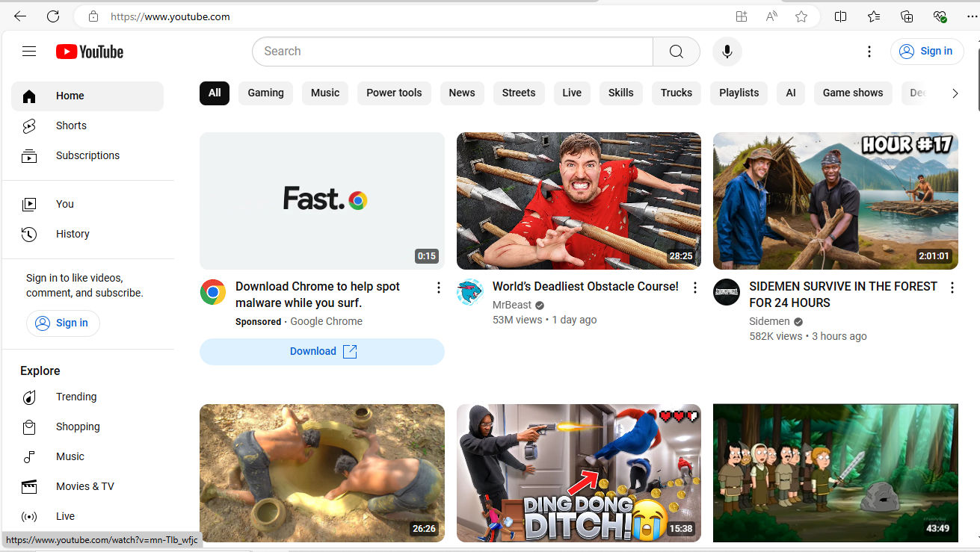Image resolution: width=980 pixels, height=552 pixels.
Task: Toggle the guide hamburger menu
Action: tap(28, 51)
